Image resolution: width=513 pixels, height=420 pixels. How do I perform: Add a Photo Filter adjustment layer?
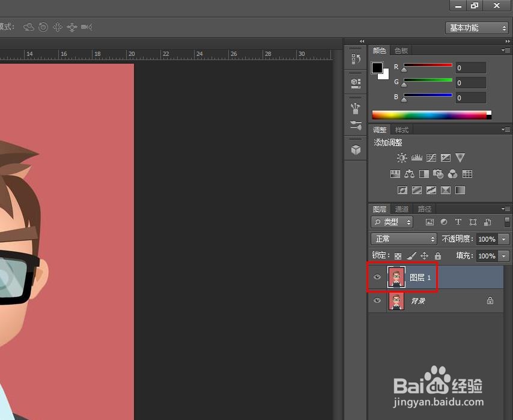click(438, 174)
